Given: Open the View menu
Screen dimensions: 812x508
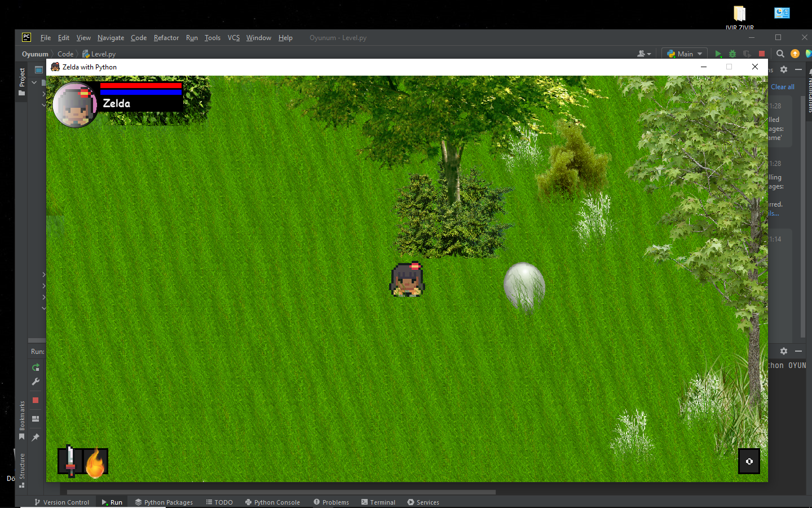Looking at the screenshot, I should coord(83,38).
